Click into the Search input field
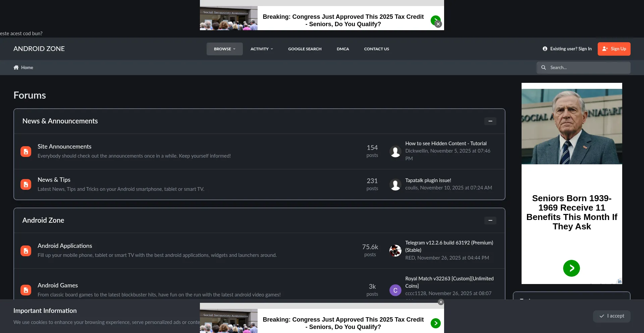This screenshot has width=644, height=333. (x=588, y=68)
